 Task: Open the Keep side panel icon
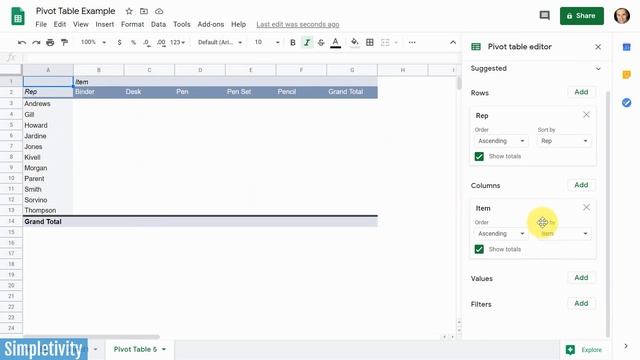(627, 75)
